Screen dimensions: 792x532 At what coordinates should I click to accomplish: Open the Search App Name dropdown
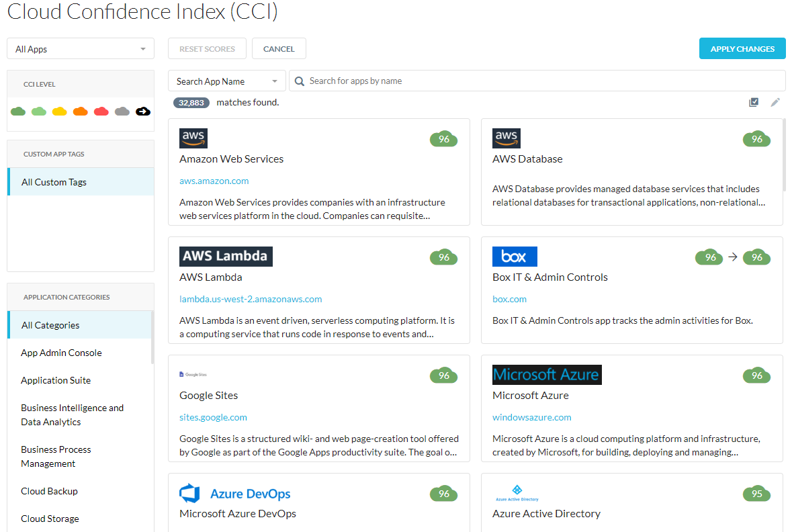(x=227, y=81)
